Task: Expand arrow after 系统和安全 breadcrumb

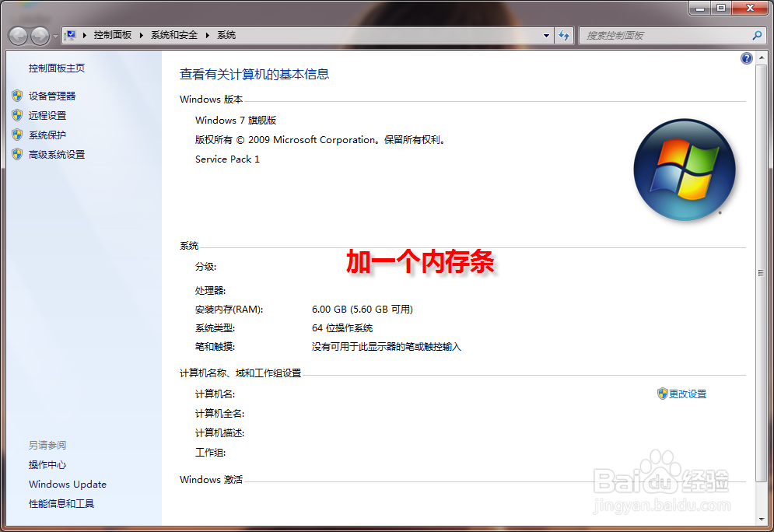Action: click(x=208, y=35)
